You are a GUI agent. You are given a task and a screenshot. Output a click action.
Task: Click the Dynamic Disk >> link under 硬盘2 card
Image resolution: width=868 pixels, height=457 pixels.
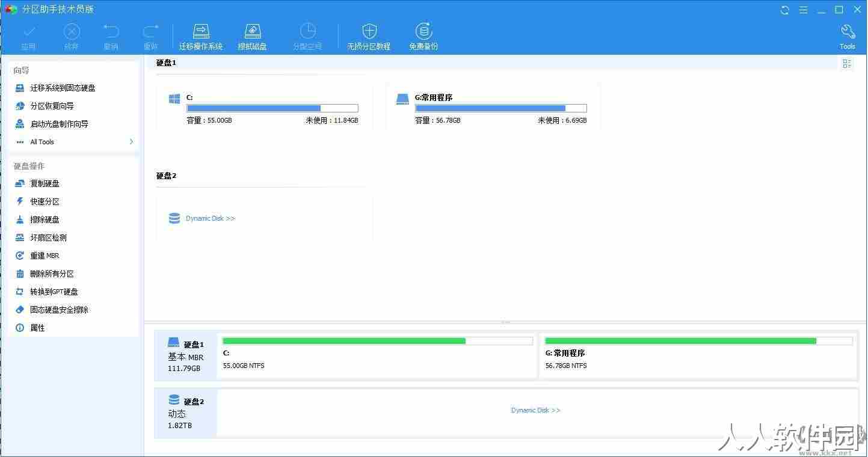(x=211, y=218)
